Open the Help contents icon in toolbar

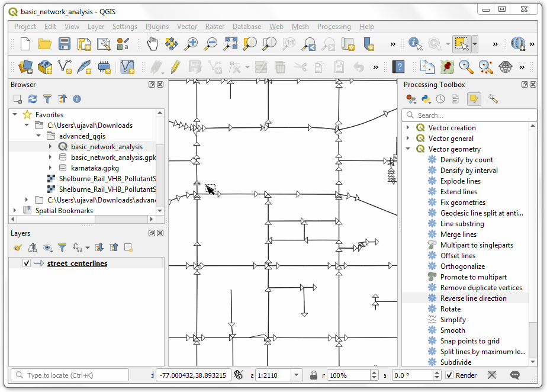tap(398, 67)
